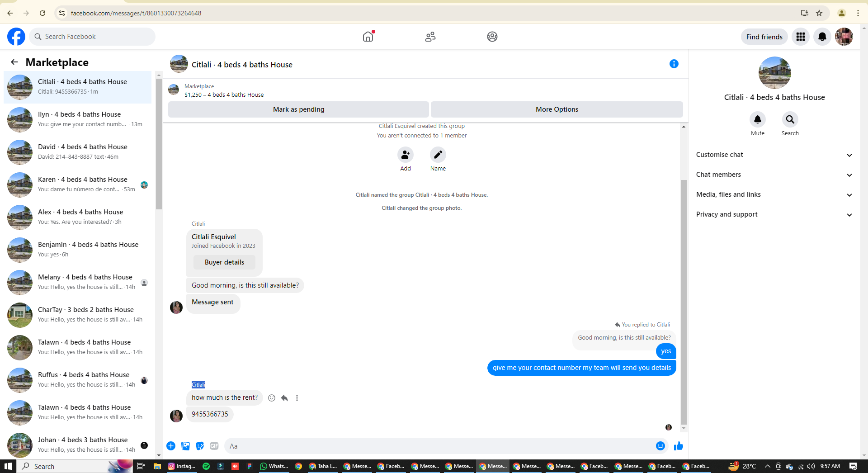Open the Windows notification center
The width and height of the screenshot is (868, 473).
tap(853, 466)
